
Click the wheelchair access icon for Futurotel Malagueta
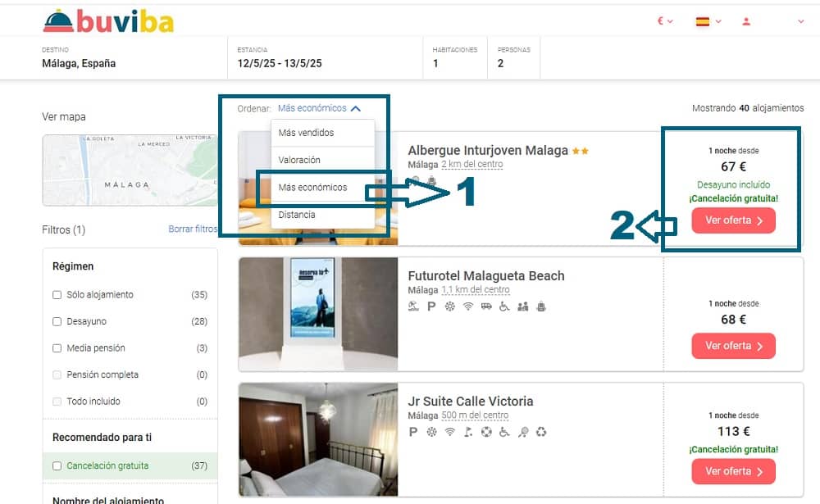pos(504,306)
